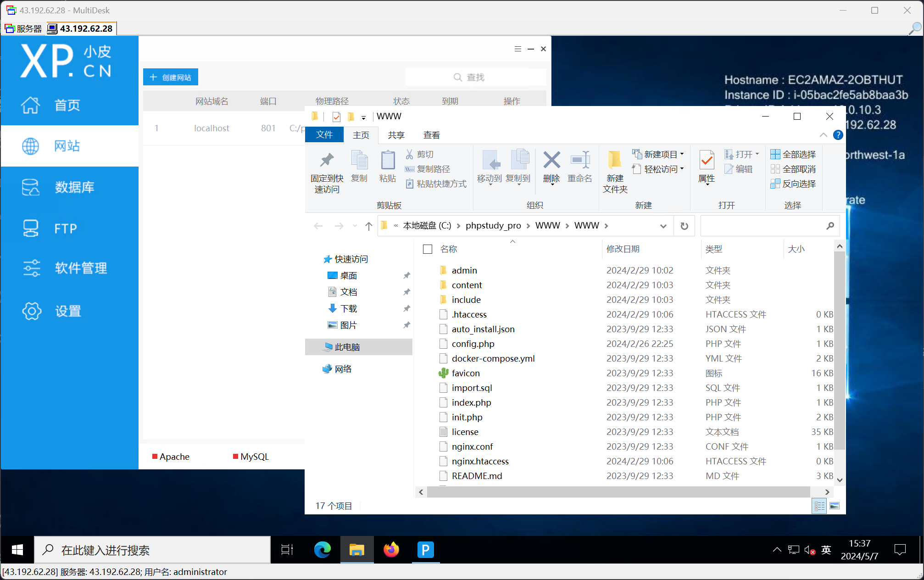This screenshot has height=580, width=924.
Task: Go up one folder level arrow
Action: 368,226
